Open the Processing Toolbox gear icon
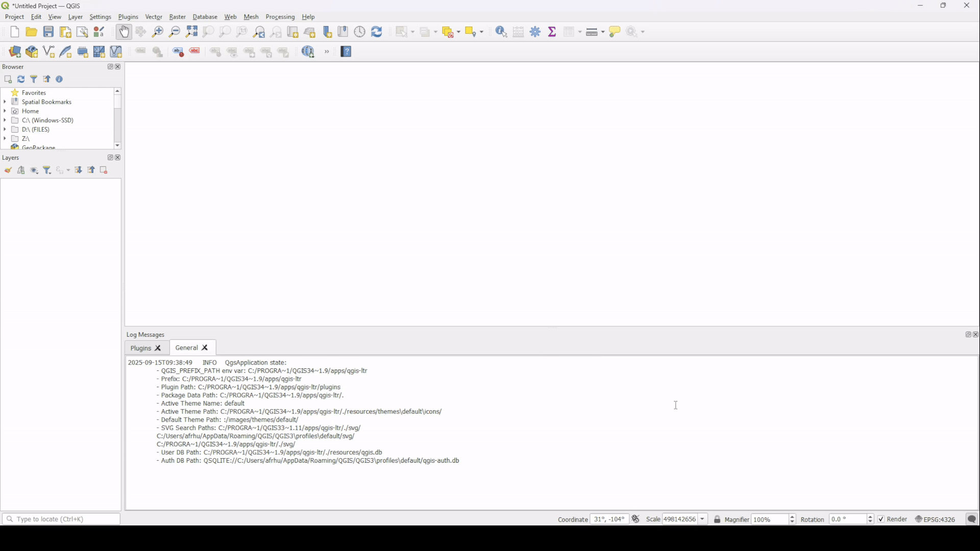This screenshot has width=980, height=551. [535, 32]
